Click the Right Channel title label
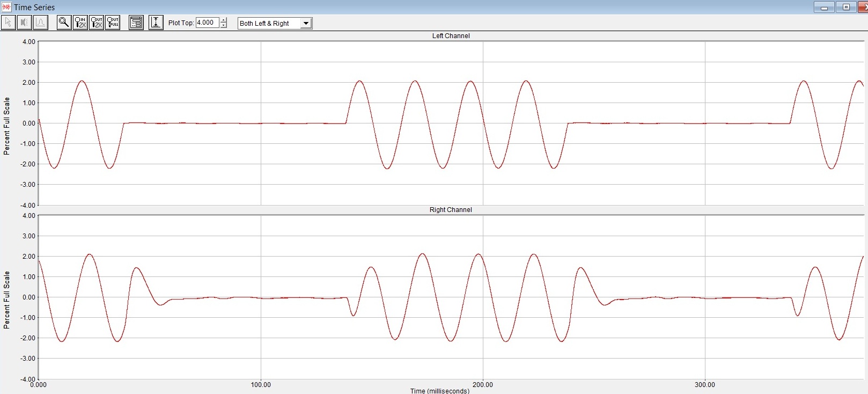Image resolution: width=868 pixels, height=394 pixels. (x=451, y=210)
